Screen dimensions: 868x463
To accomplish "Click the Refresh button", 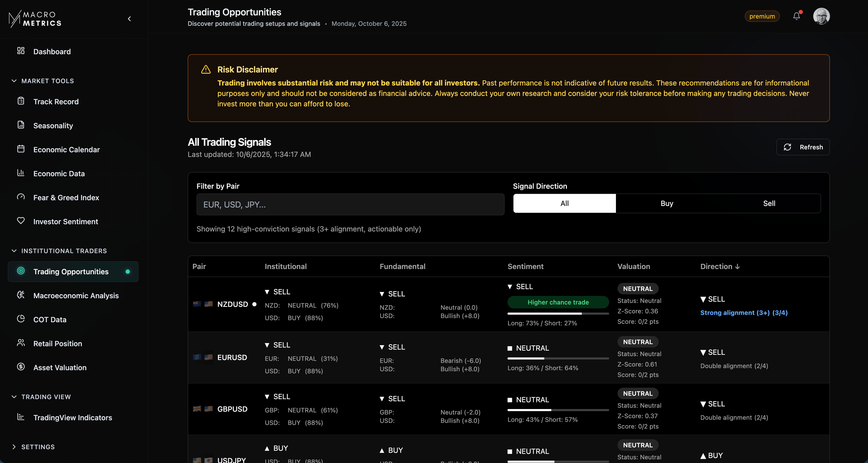I will (x=803, y=147).
